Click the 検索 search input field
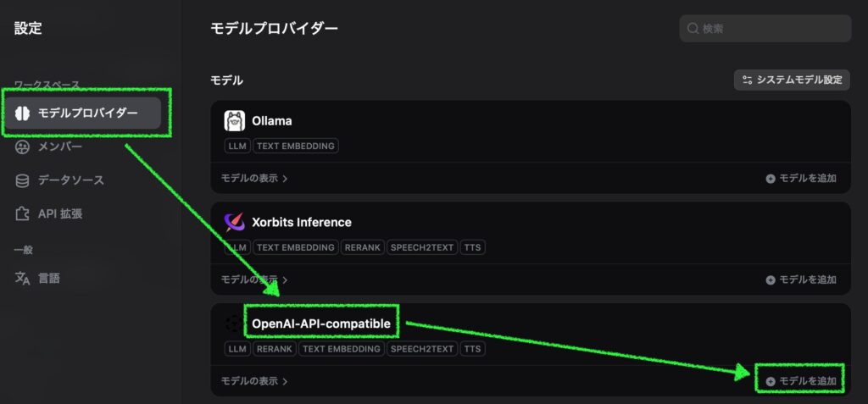This screenshot has height=404, width=868. point(771,29)
